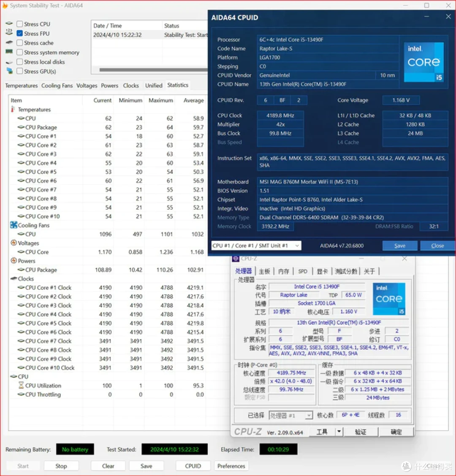The width and height of the screenshot is (456, 476).
Task: Select the CPU Package temperature row
Action: (x=107, y=127)
